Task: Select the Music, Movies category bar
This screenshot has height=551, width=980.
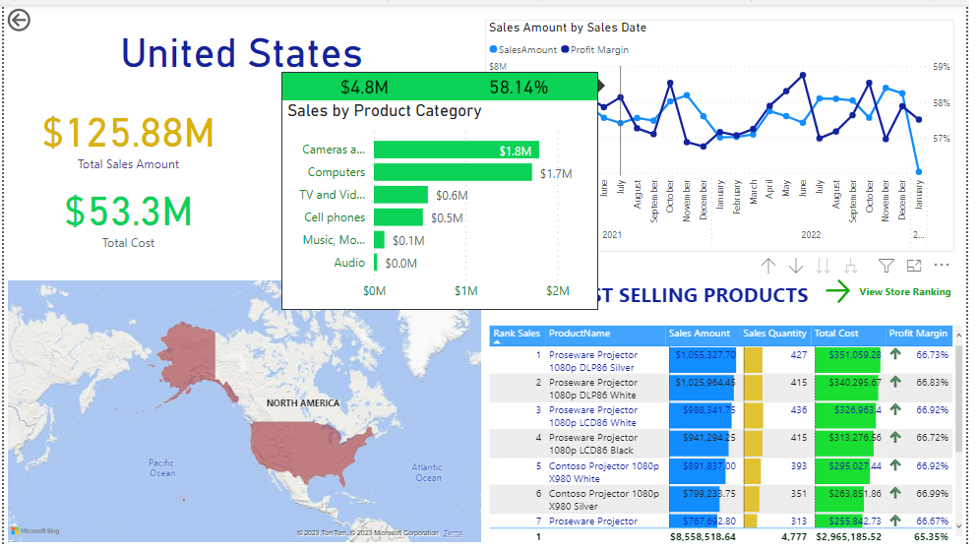Action: (x=380, y=240)
